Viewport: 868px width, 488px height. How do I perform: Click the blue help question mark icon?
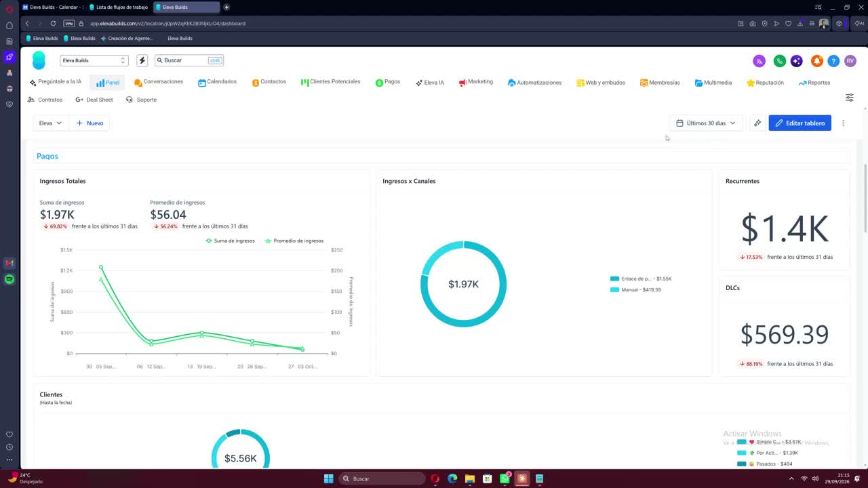pos(833,61)
